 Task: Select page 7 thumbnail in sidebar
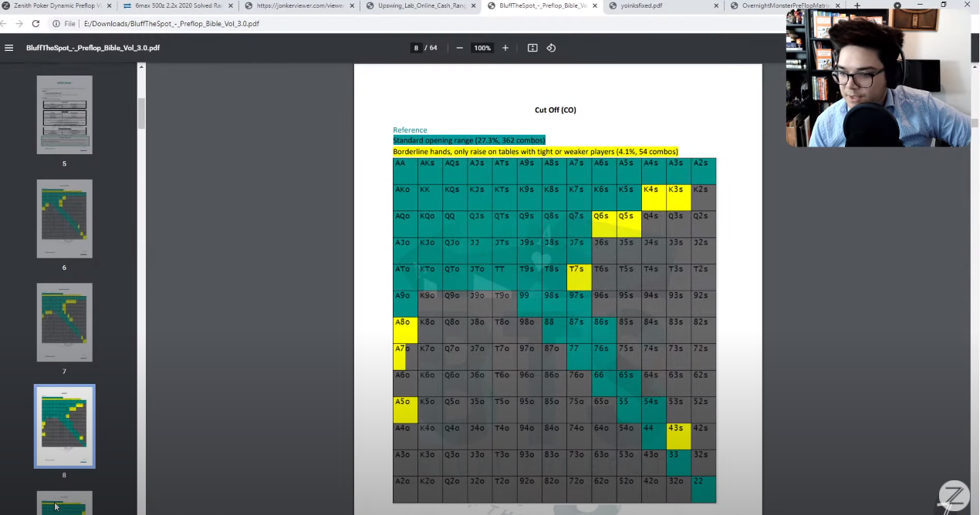[64, 322]
